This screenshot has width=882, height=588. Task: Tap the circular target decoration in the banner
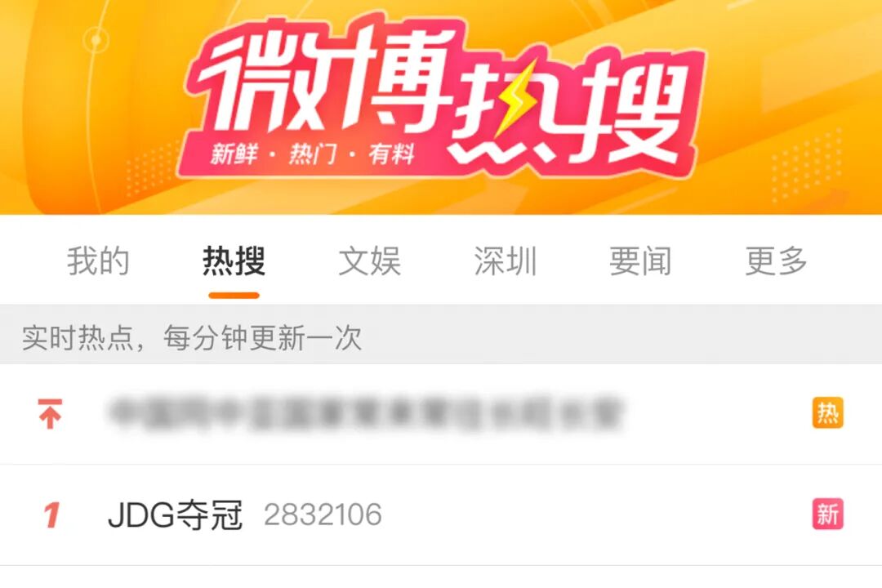pos(96,40)
